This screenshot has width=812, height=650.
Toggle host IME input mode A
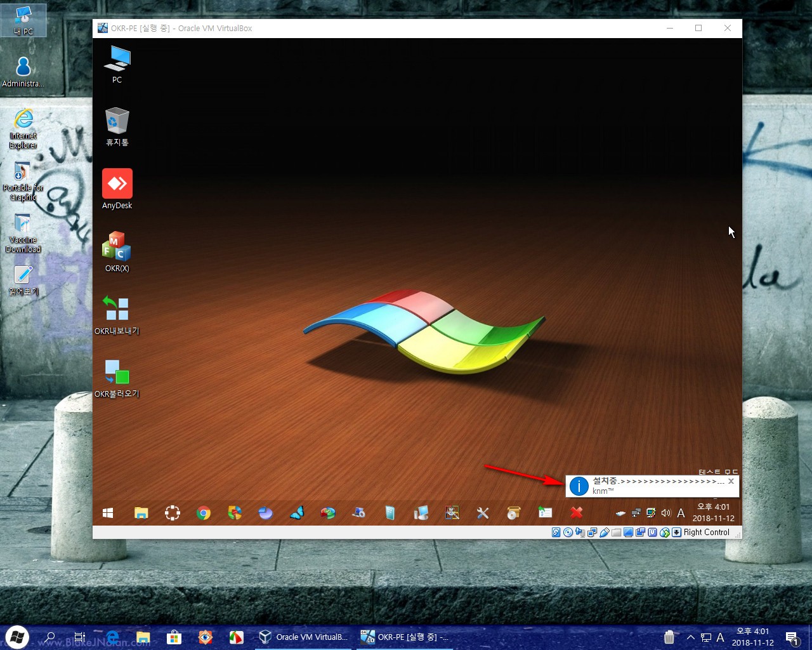click(x=720, y=637)
